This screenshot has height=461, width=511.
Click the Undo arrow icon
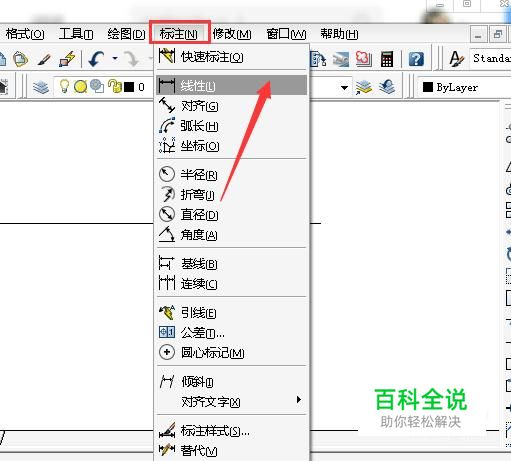point(96,59)
